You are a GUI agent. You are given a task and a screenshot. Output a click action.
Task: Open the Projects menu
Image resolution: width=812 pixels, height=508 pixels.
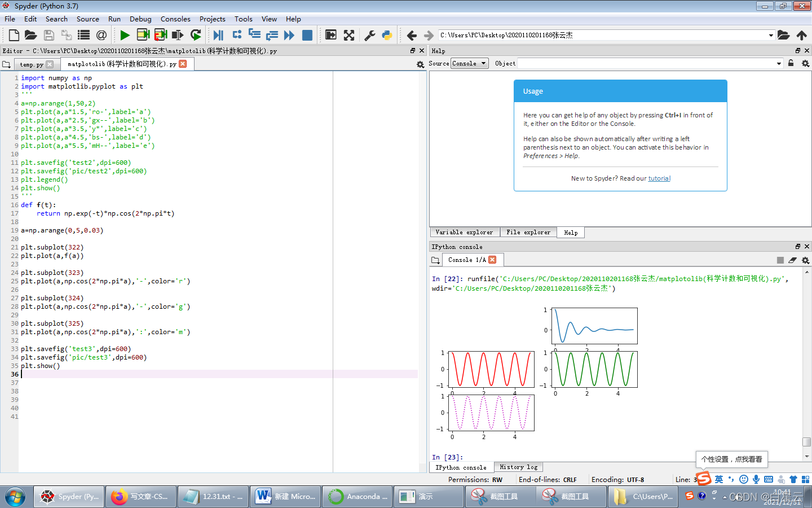(x=213, y=19)
